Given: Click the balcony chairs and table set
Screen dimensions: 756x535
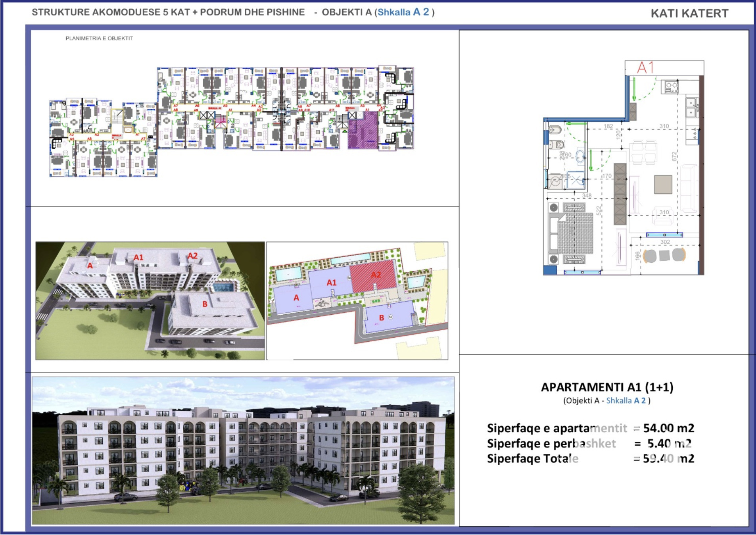Looking at the screenshot, I should (x=664, y=256).
